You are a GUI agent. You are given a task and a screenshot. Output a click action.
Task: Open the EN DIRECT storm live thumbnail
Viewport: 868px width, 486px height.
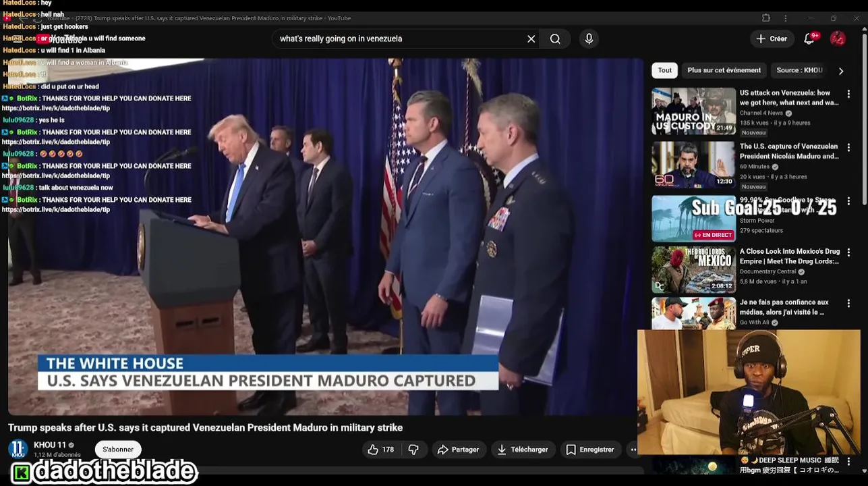pyautogui.click(x=693, y=218)
